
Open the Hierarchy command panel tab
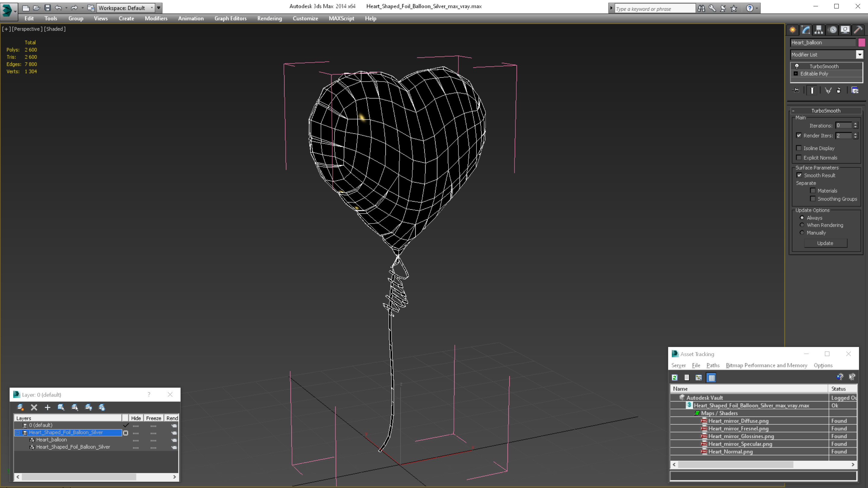click(819, 30)
